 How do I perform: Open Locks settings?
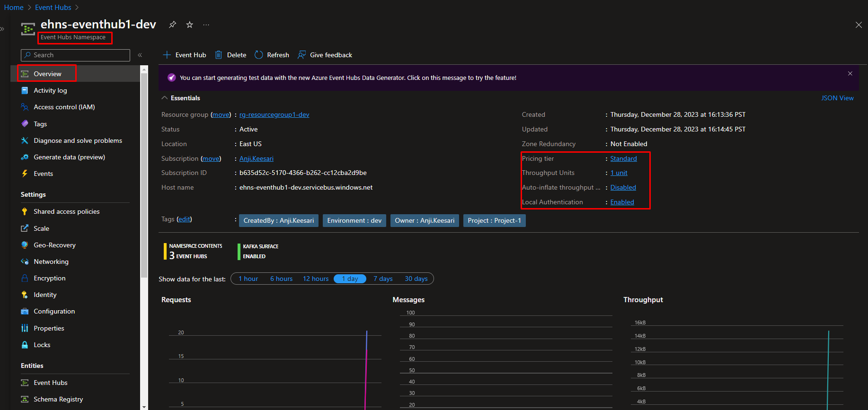tap(76, 345)
